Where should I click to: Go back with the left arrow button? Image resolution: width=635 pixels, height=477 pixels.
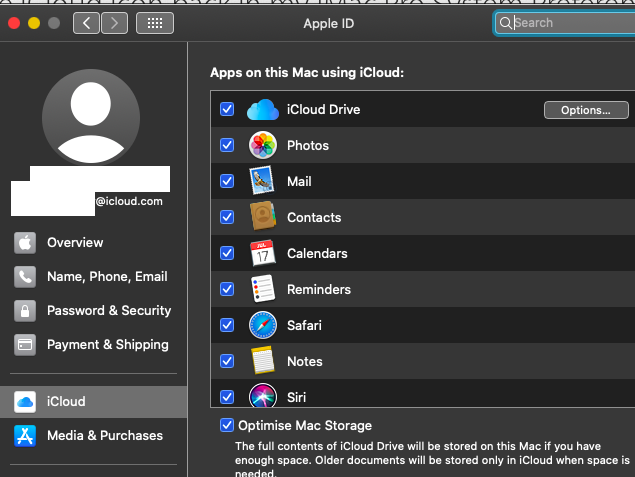(86, 23)
